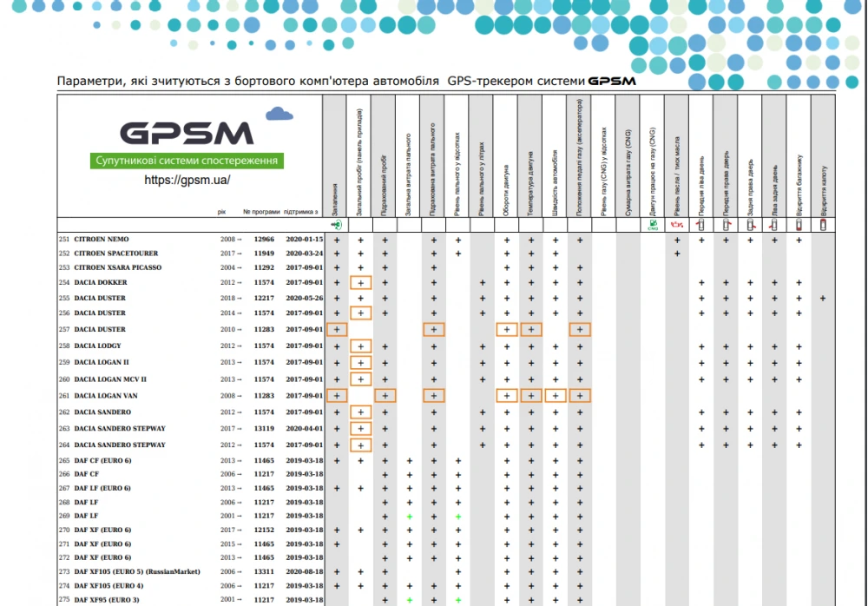Click highlighted ignition plus in row 257
This screenshot has height=606, width=868.
[336, 330]
